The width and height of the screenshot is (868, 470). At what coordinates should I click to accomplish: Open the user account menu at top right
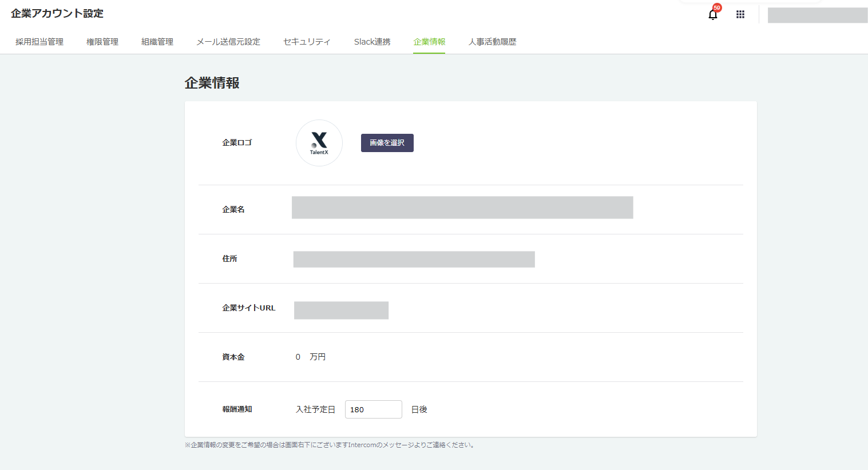coord(817,15)
